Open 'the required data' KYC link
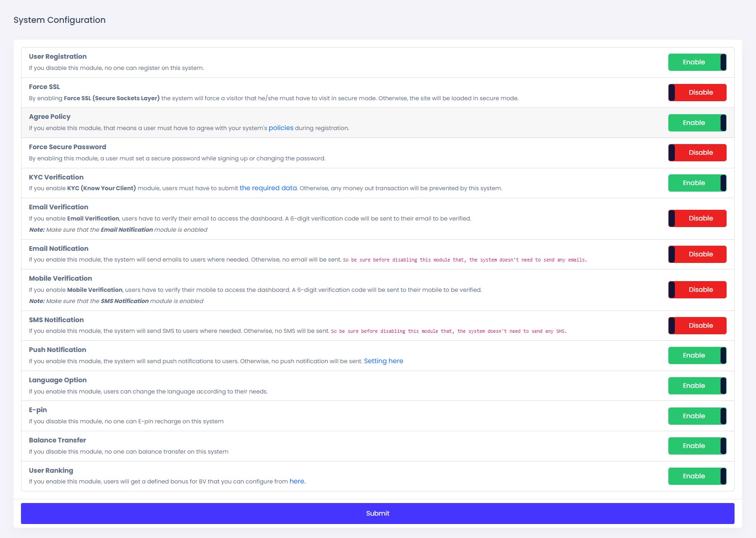 (268, 188)
